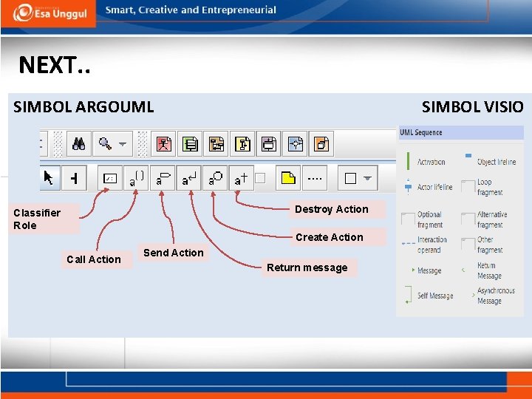Pick the Self Message shape

(x=429, y=296)
